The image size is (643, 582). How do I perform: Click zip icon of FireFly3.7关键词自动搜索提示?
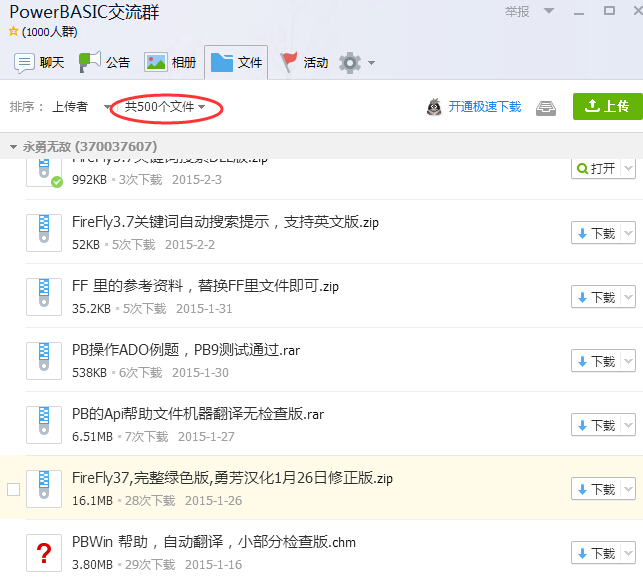click(x=44, y=233)
